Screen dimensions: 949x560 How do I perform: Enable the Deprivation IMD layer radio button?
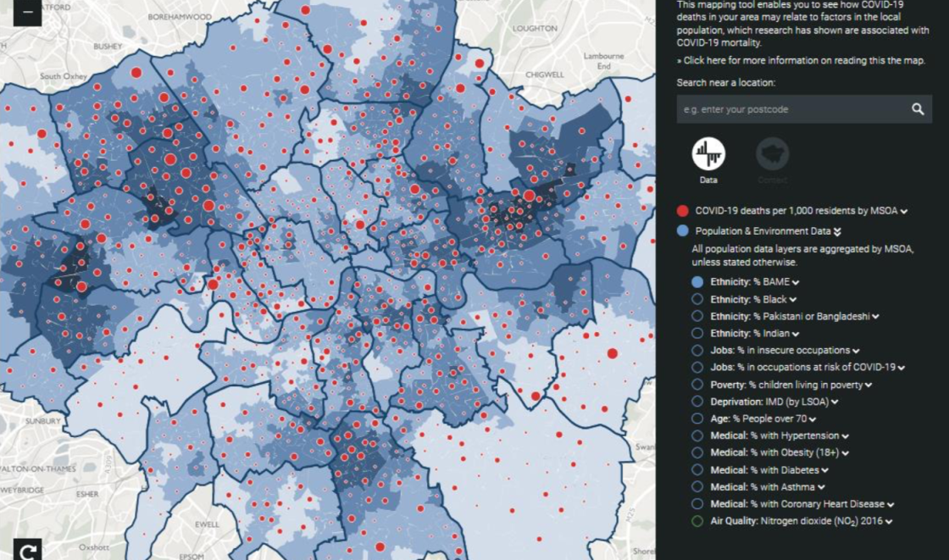(x=697, y=402)
